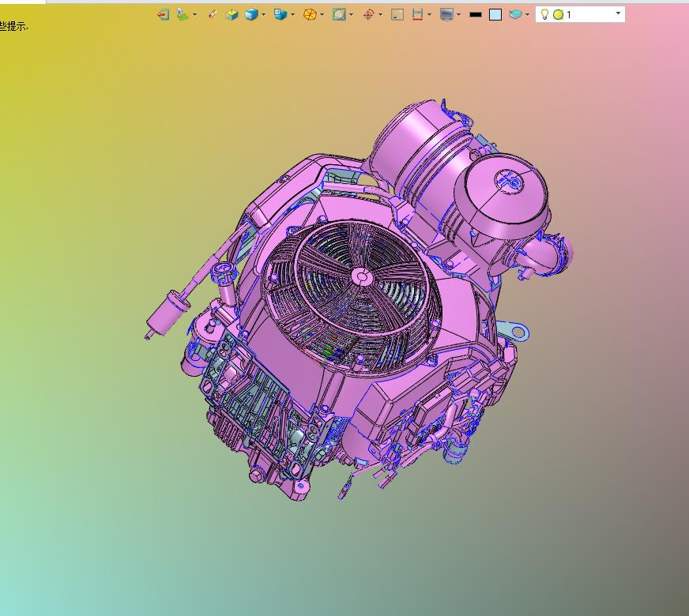The image size is (689, 616).
Task: Select the red bracket measure icon
Action: click(417, 14)
